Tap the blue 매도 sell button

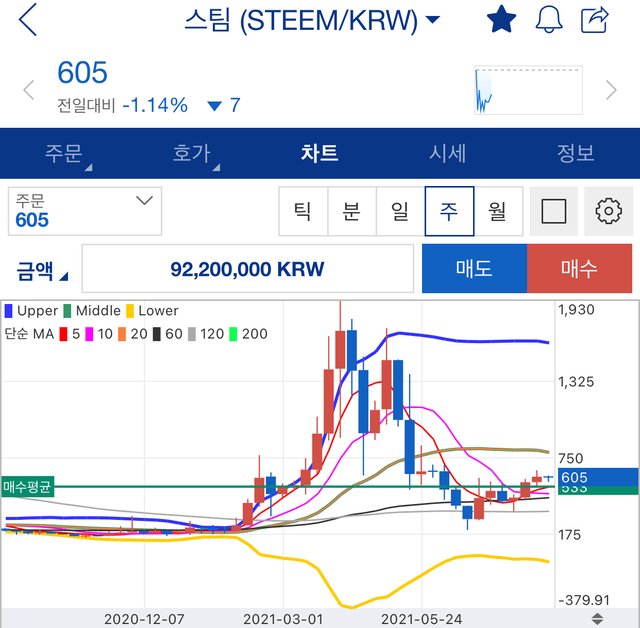tap(474, 269)
